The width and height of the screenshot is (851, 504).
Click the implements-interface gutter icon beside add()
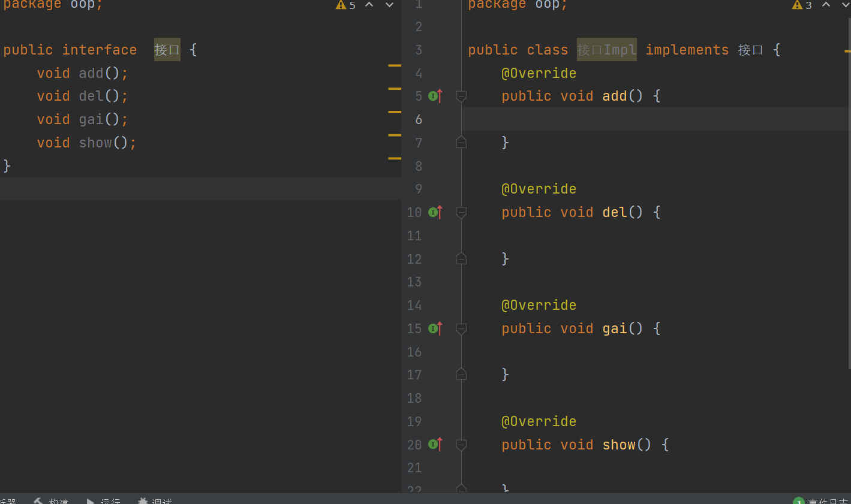[435, 96]
